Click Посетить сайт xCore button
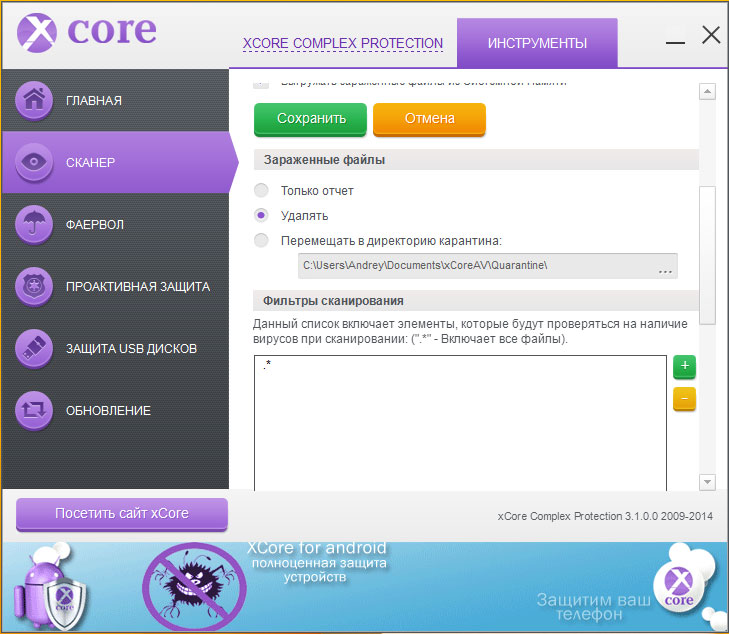 pyautogui.click(x=122, y=514)
